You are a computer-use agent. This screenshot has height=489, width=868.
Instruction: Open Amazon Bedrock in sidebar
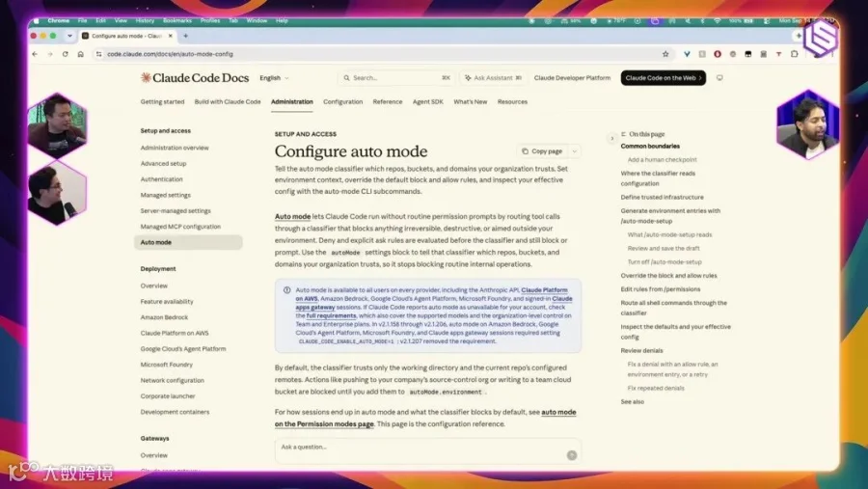tap(164, 317)
